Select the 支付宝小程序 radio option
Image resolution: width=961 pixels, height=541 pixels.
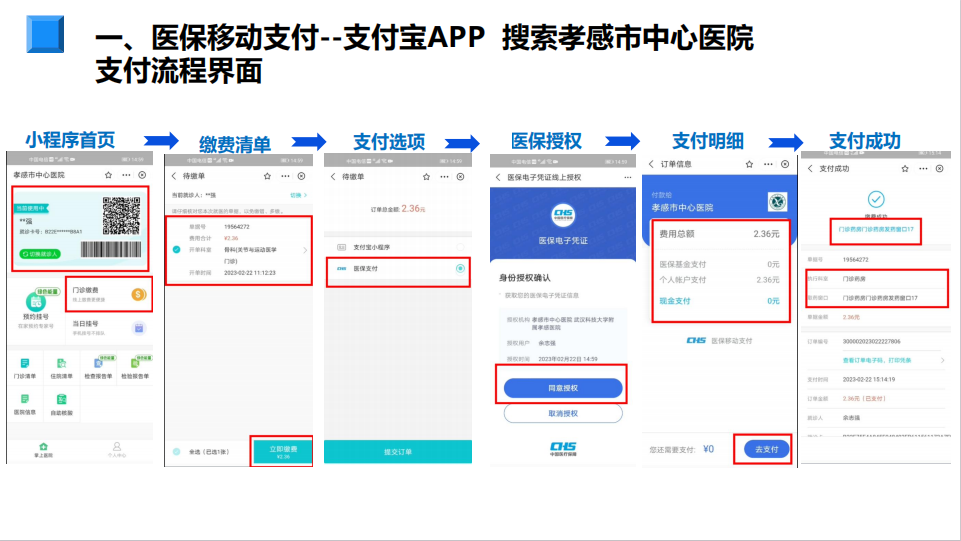point(460,247)
